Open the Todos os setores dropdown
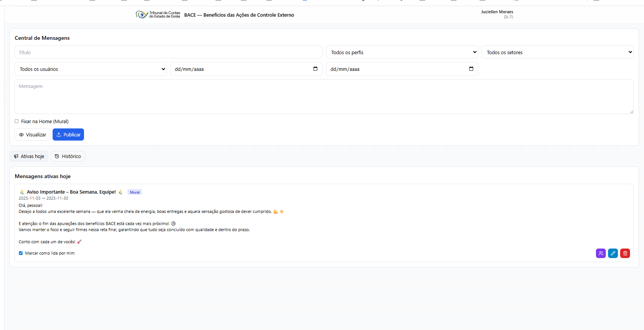 557,52
